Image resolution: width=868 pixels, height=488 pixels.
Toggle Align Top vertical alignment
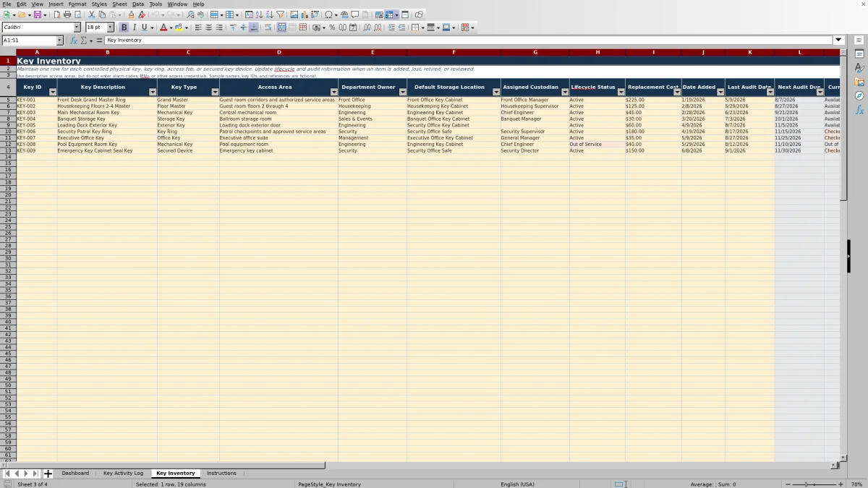[x=232, y=27]
